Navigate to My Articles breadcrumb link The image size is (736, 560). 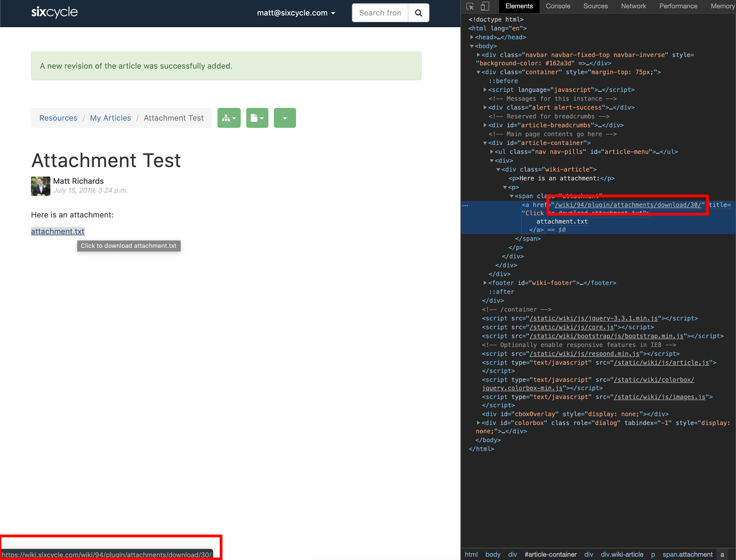110,118
